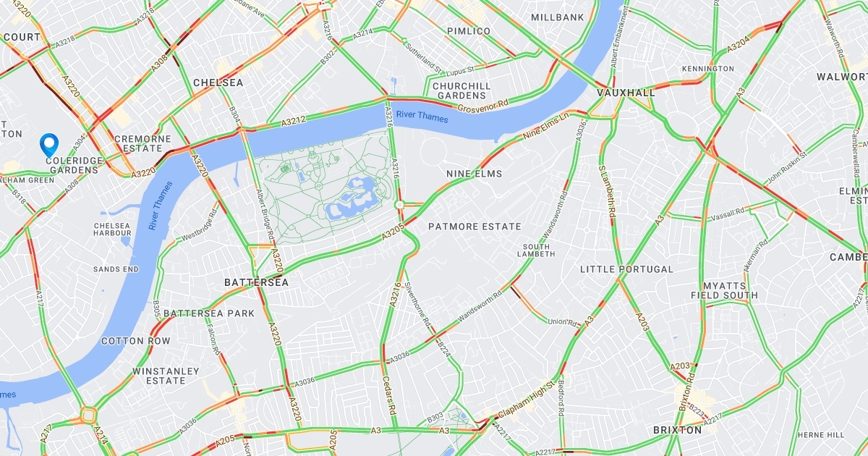Click the Patmore Estate label
Screen dimensions: 868x456
click(x=475, y=227)
